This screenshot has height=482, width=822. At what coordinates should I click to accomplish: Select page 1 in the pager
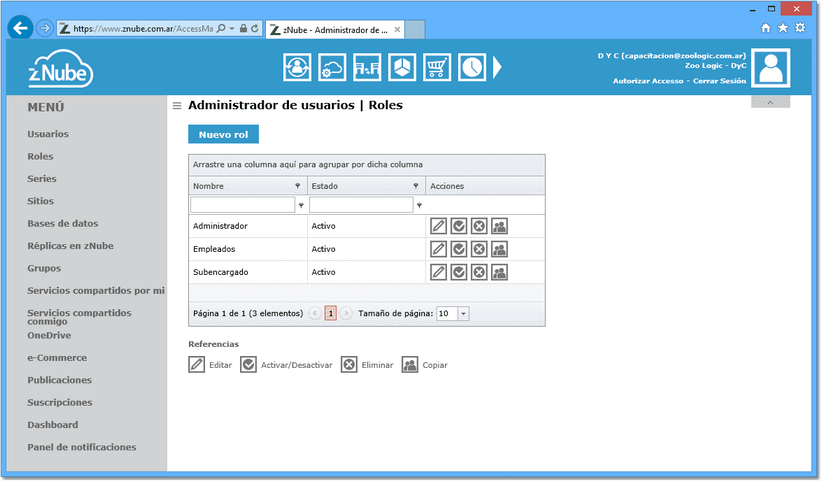330,314
